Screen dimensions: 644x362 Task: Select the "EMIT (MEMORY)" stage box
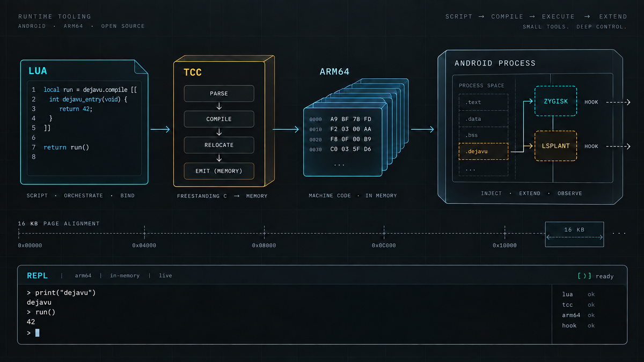coord(219,171)
